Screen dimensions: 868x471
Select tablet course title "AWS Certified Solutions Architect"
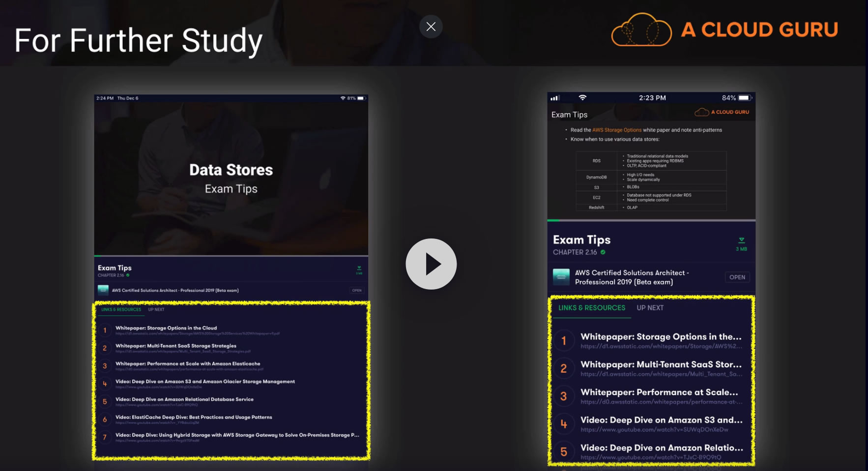click(175, 291)
